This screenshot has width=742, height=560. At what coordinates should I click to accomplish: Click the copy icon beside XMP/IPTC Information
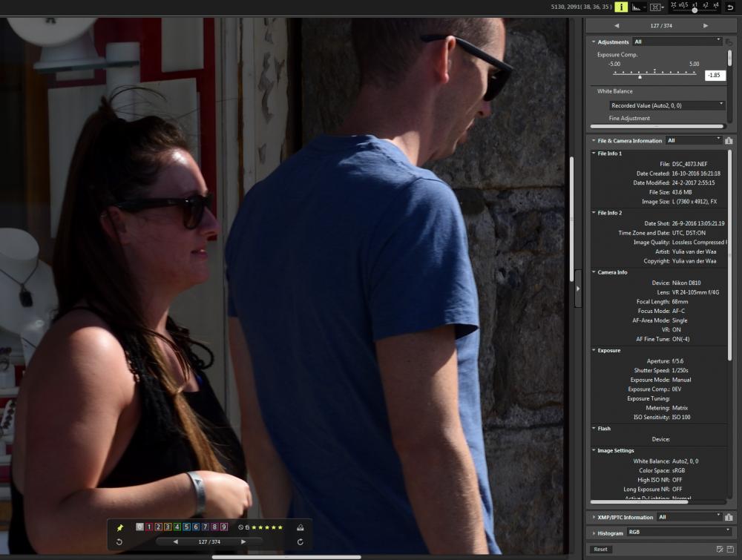(729, 518)
